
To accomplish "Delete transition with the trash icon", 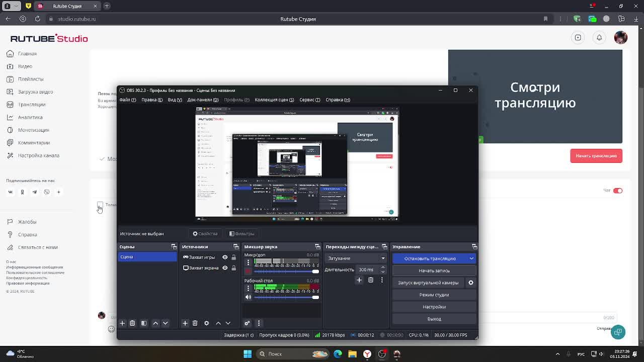I will (371, 280).
